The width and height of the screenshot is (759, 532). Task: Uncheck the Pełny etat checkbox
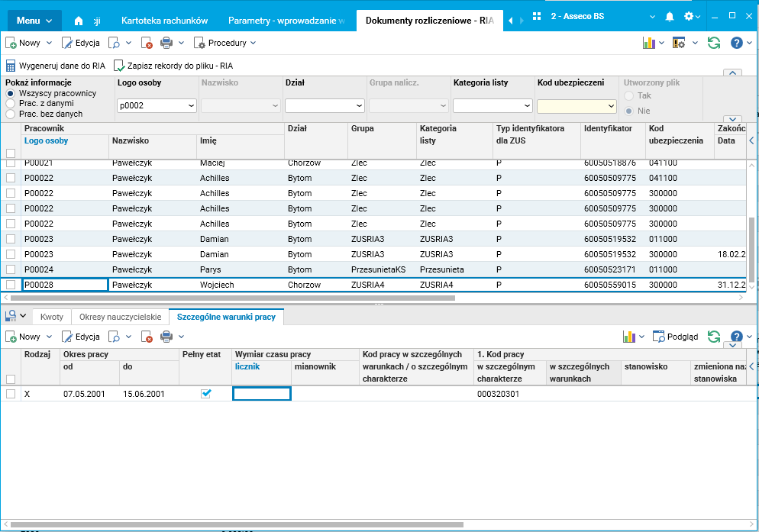click(x=205, y=394)
